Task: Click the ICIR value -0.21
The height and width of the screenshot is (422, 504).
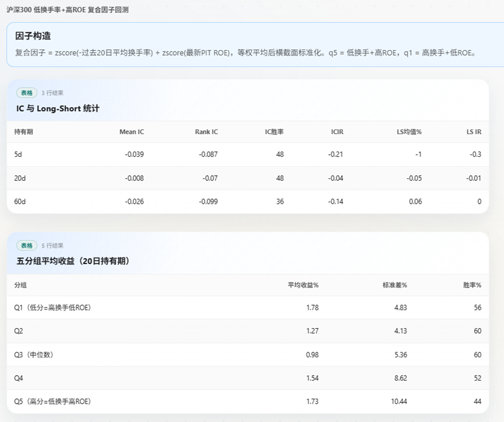Action: [x=336, y=155]
